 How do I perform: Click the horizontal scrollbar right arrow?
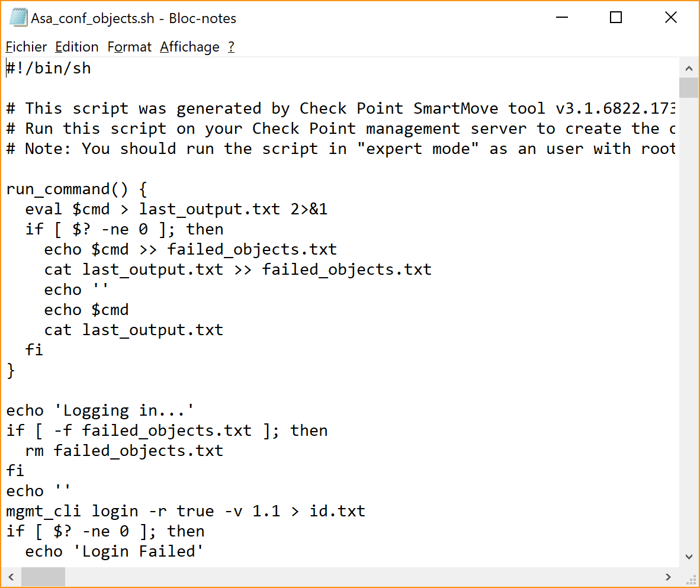coord(668,577)
